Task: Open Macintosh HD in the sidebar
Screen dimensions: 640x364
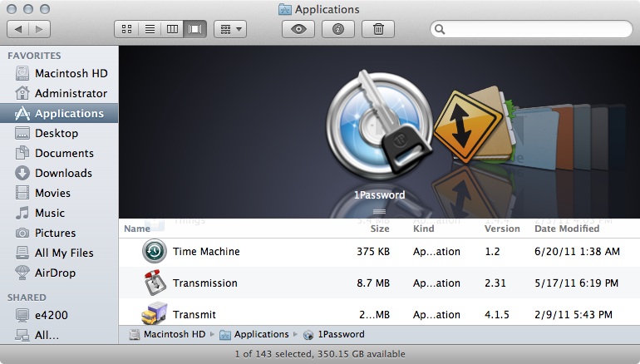Action: (x=59, y=73)
